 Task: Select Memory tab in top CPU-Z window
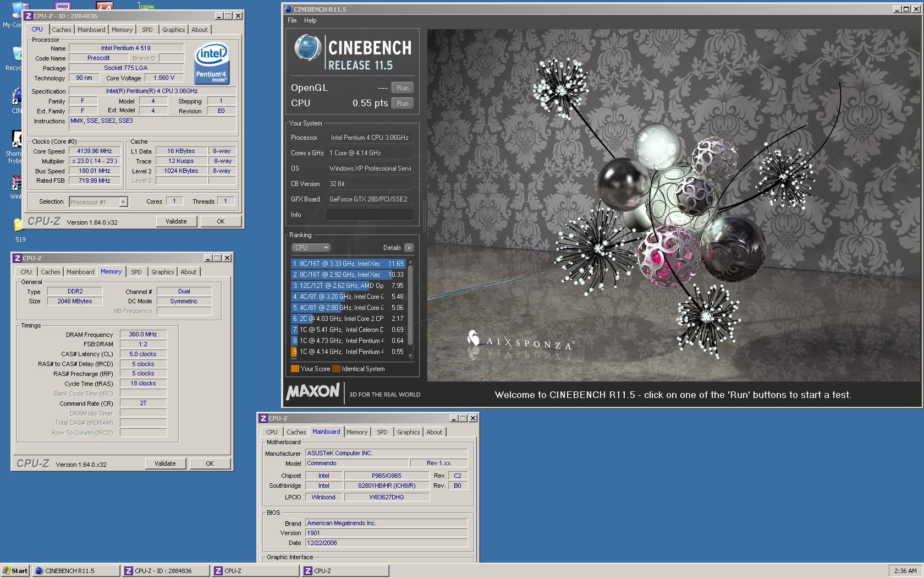(122, 30)
